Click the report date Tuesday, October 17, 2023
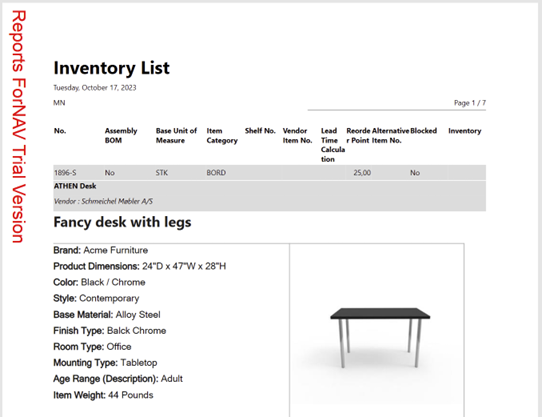542x417 pixels. pos(95,88)
